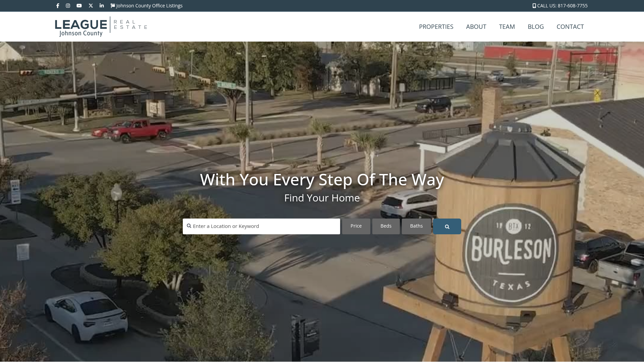Click the phone icon beside the call number
Image resolution: width=644 pixels, height=362 pixels.
tap(534, 5)
